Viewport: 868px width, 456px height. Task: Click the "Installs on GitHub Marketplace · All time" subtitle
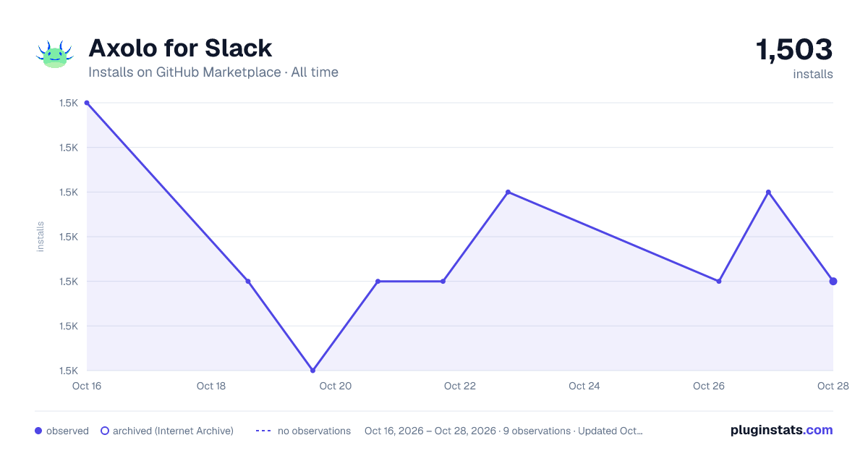pos(213,72)
